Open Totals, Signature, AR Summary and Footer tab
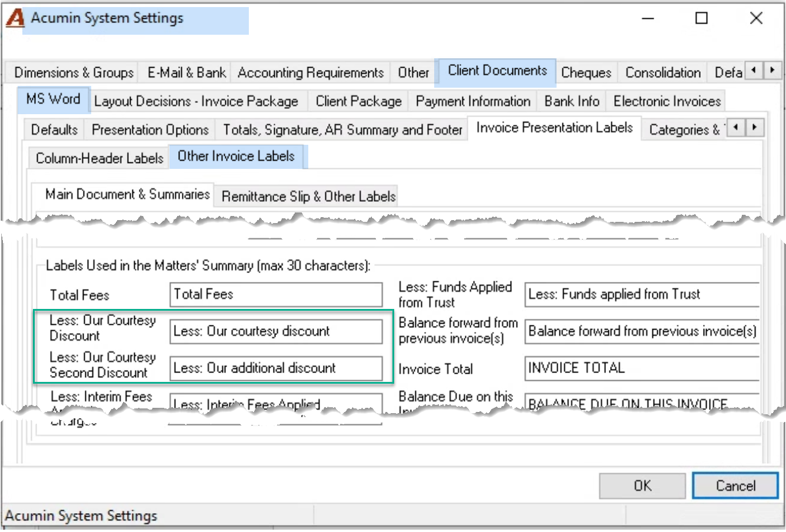The image size is (786, 532). [x=342, y=129]
